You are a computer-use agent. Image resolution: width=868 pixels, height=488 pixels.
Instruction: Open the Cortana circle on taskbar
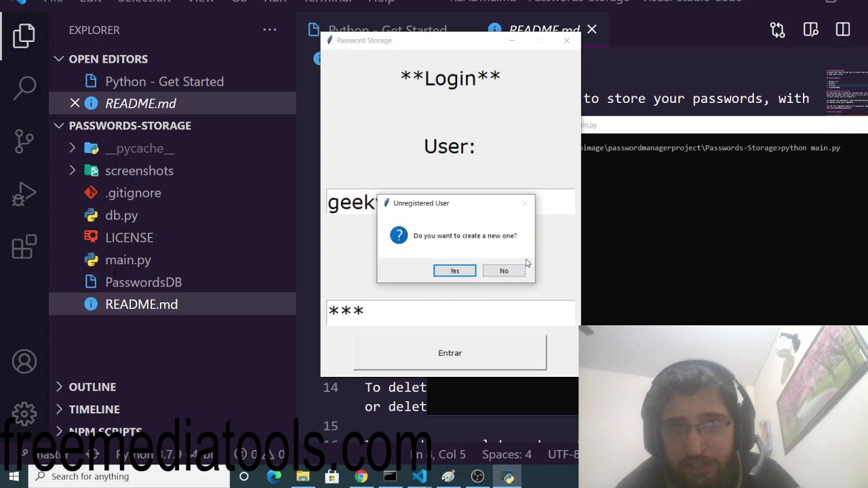click(x=244, y=476)
